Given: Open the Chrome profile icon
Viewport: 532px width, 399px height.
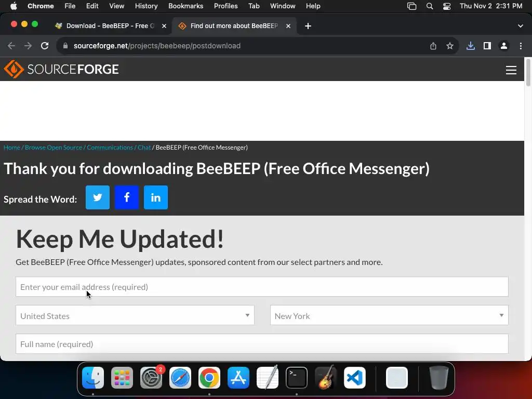Looking at the screenshot, I should coord(504,46).
